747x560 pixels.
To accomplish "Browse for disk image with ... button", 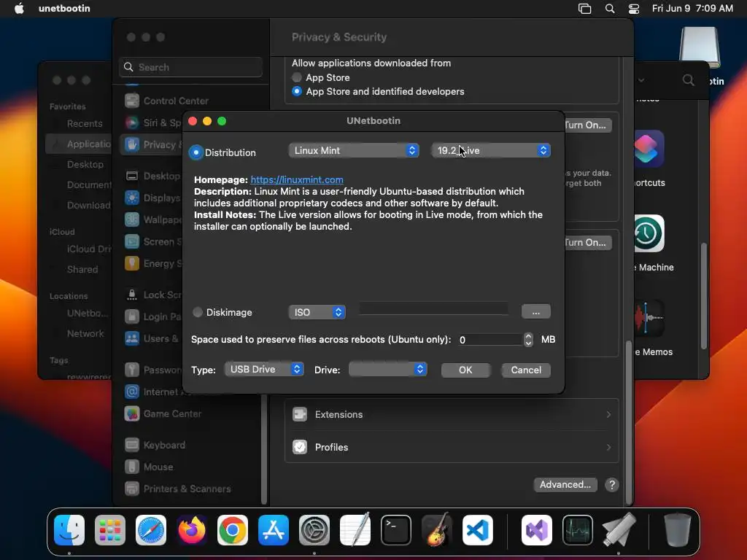I will [536, 312].
